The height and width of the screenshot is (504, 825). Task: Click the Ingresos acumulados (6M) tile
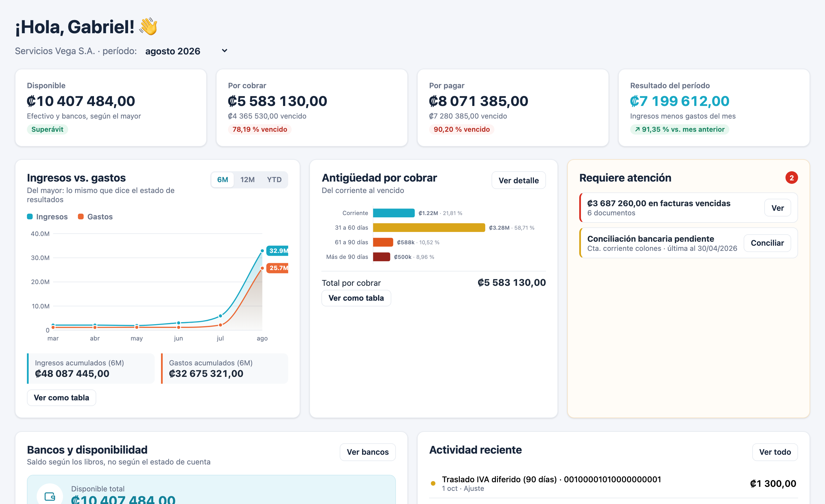[x=91, y=369]
